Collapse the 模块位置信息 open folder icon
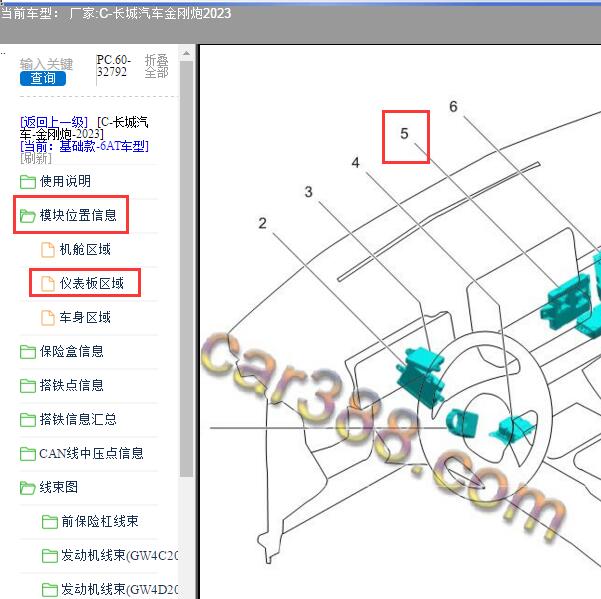This screenshot has width=601, height=599. (28, 216)
